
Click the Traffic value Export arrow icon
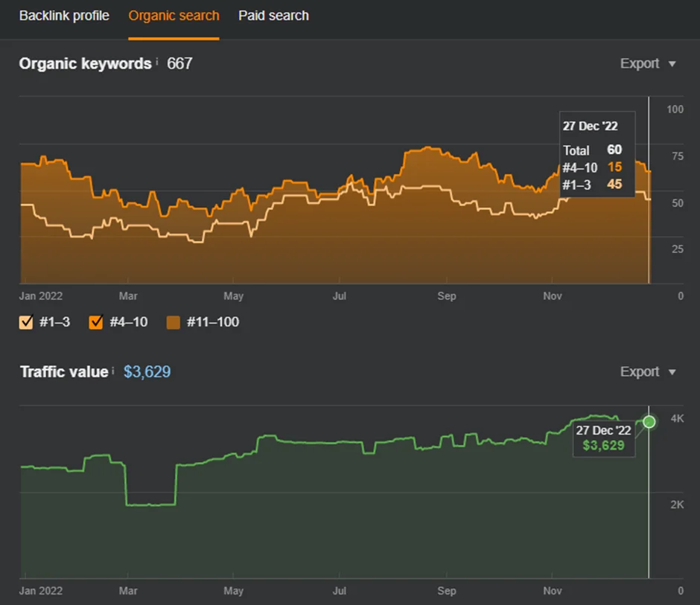pos(672,372)
